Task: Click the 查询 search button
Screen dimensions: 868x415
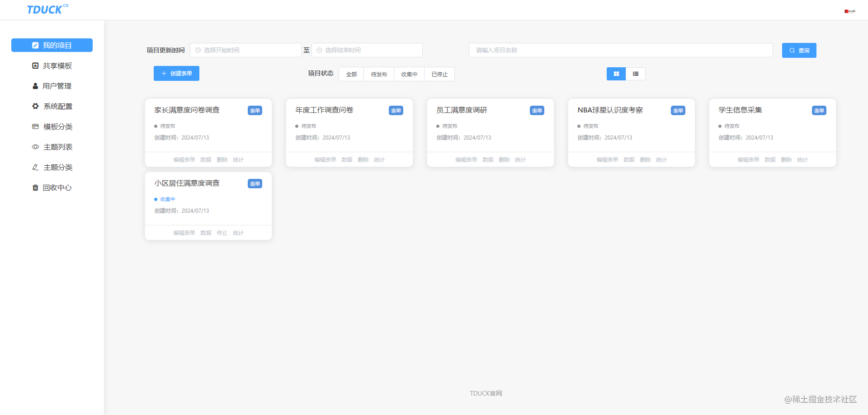Action: coord(799,50)
